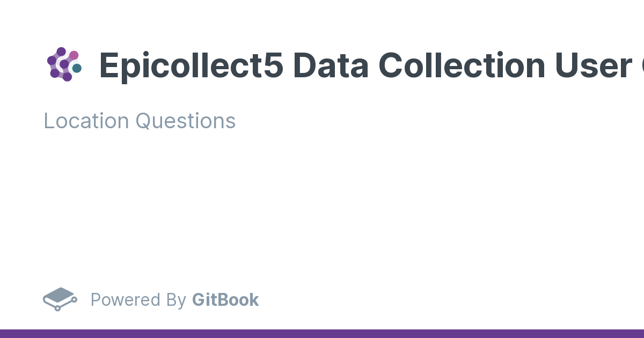Open the "Powered By GitBook" link
The image size is (644, 338).
coord(174,299)
